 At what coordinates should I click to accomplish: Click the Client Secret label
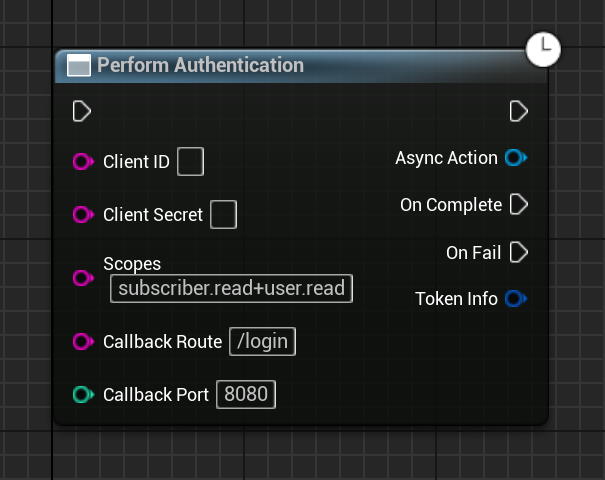[x=153, y=215]
